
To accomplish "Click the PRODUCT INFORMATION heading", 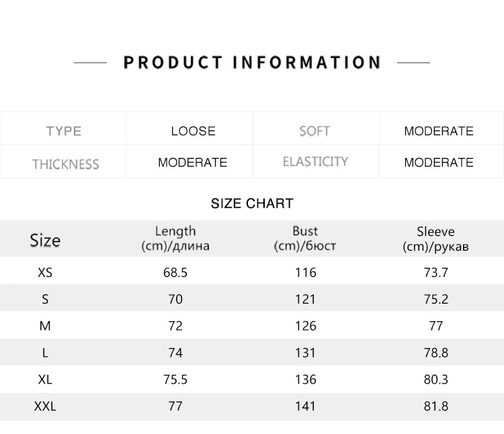I will [x=252, y=62].
